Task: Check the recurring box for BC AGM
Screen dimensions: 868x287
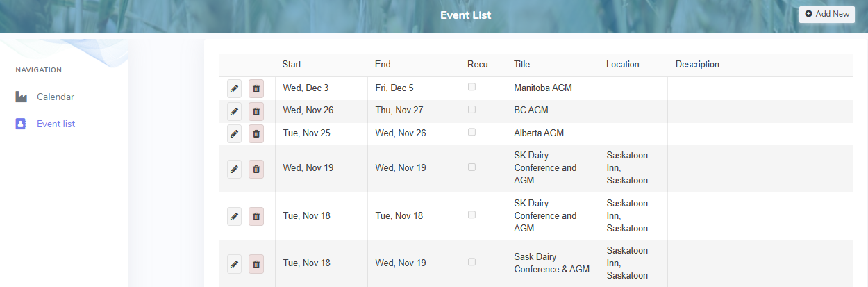Action: pyautogui.click(x=472, y=109)
